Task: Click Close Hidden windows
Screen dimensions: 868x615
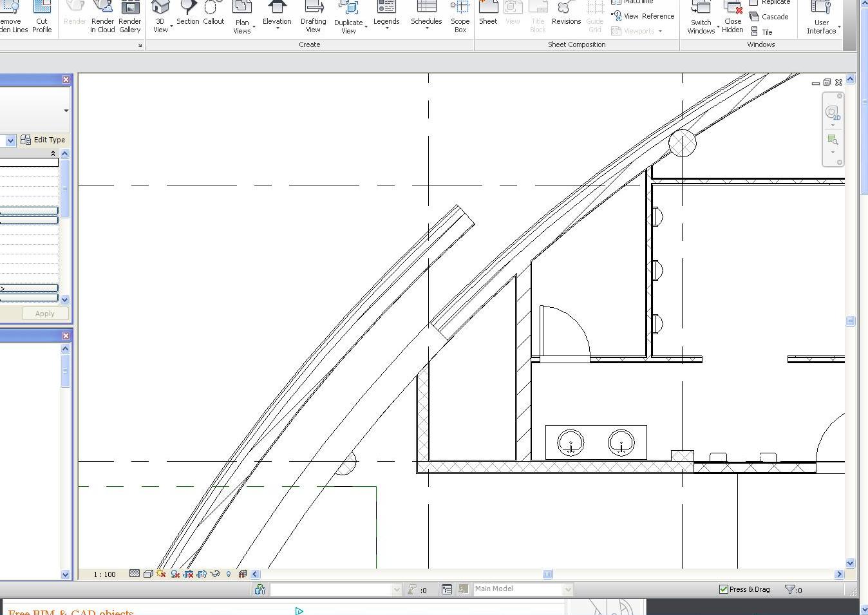Action: click(x=733, y=17)
